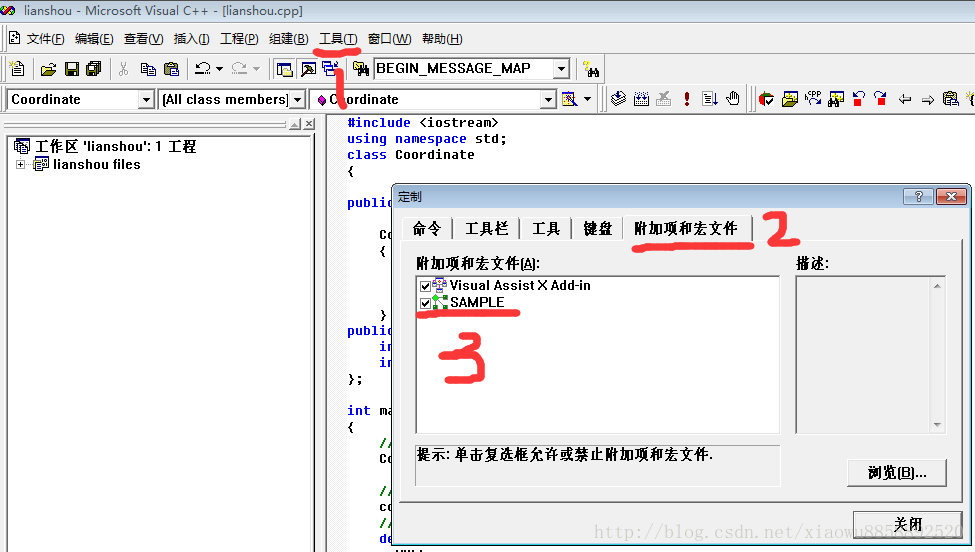
Task: Toggle the SAMPLE macro file checkbox
Action: (425, 303)
